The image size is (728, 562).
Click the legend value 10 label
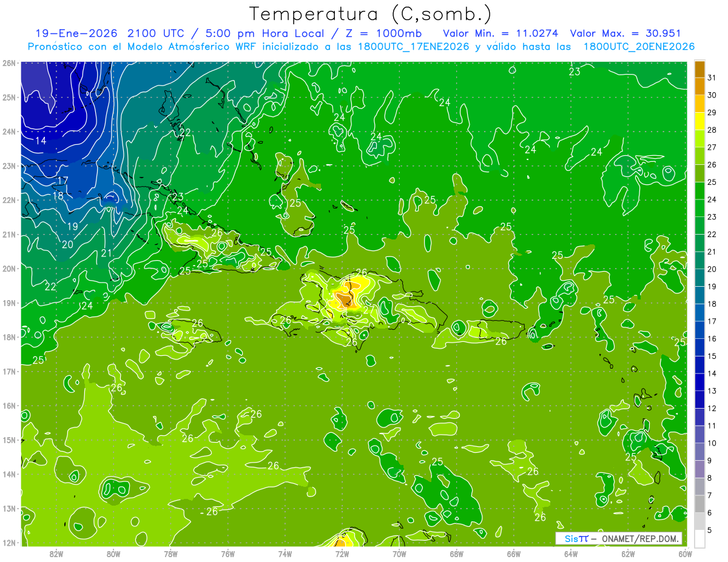712,443
